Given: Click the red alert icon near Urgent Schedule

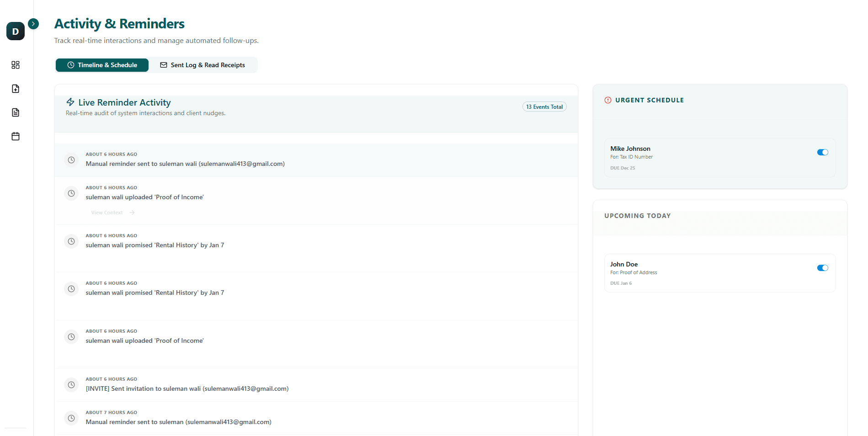Looking at the screenshot, I should (x=607, y=100).
